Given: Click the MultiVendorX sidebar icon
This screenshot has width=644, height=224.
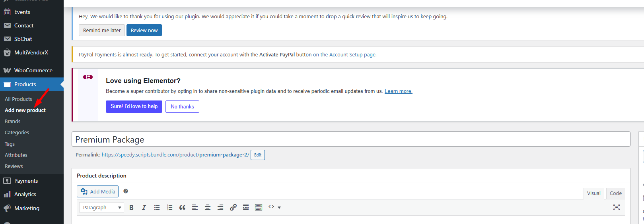Looking at the screenshot, I should 7,52.
